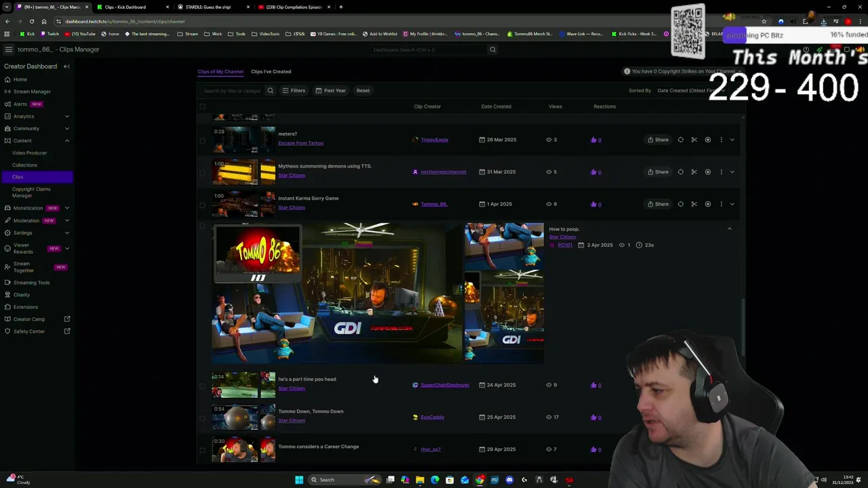Open the Past Year date filter
This screenshot has height=488, width=868.
pyautogui.click(x=330, y=91)
